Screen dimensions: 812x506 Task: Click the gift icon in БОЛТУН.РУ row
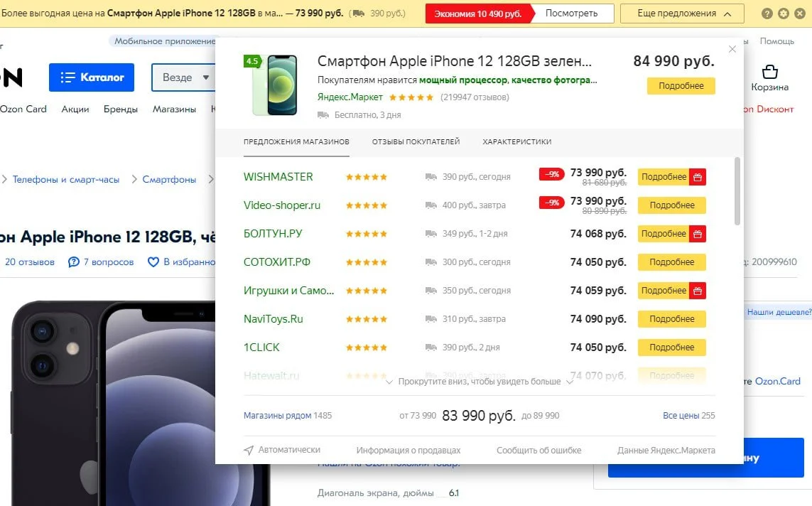(x=698, y=234)
